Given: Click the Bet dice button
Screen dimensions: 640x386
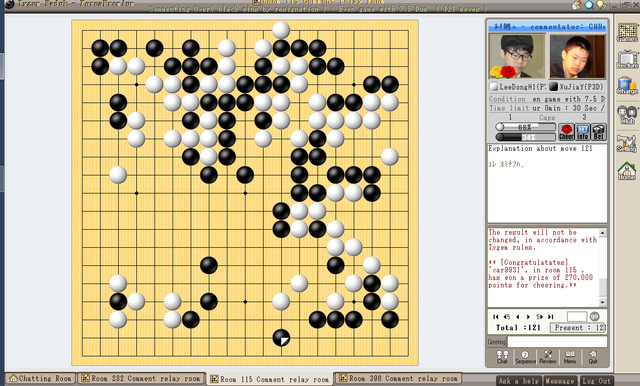Looking at the screenshot, I should (599, 132).
